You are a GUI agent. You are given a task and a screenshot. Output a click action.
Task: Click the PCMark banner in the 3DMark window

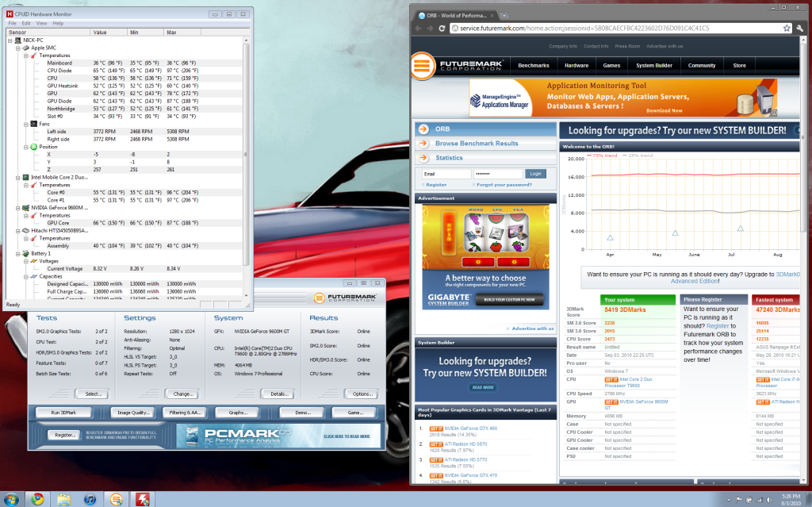click(x=278, y=436)
